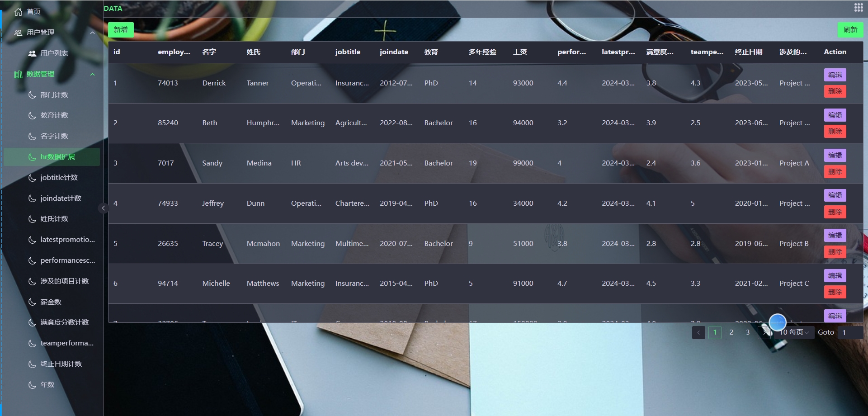The width and height of the screenshot is (868, 416).
Task: Click the moon icon beside 名字计数
Action: click(x=32, y=136)
